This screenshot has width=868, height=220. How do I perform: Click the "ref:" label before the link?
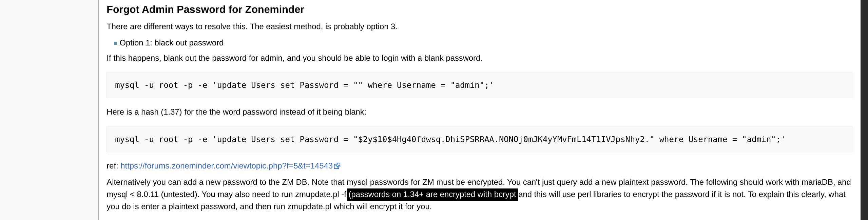click(x=112, y=166)
